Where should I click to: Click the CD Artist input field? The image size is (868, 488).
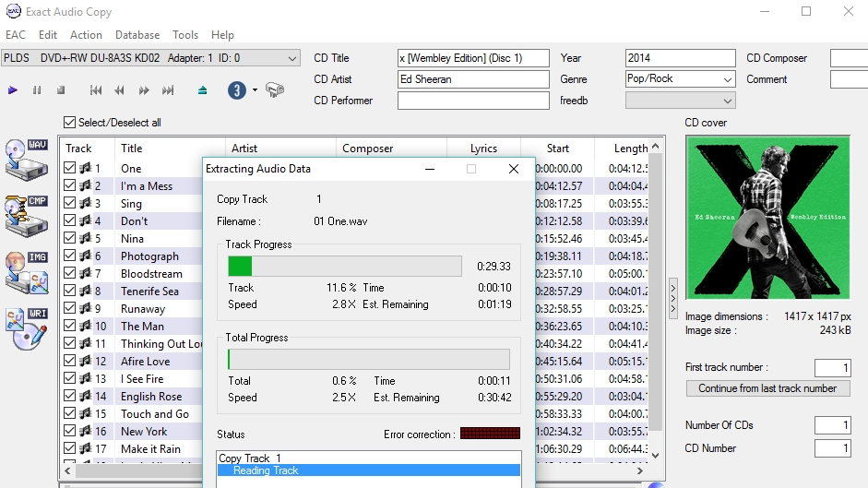[473, 79]
